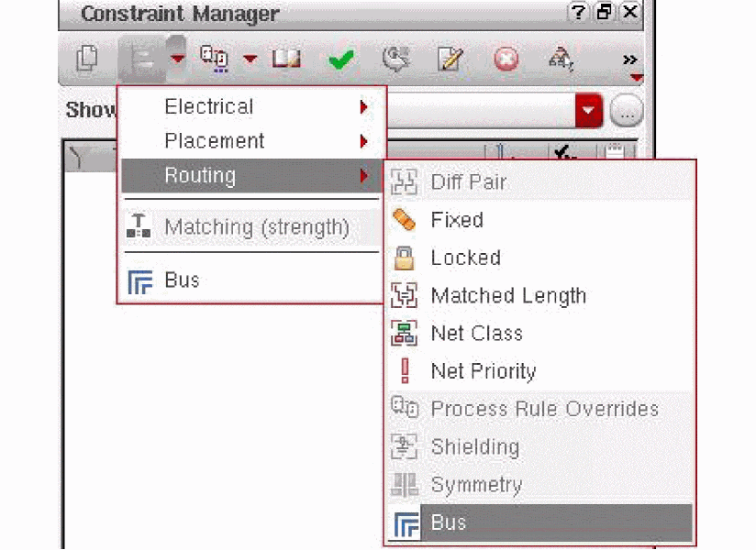Open the Placement submenu
This screenshot has width=756, height=550.
click(252, 141)
